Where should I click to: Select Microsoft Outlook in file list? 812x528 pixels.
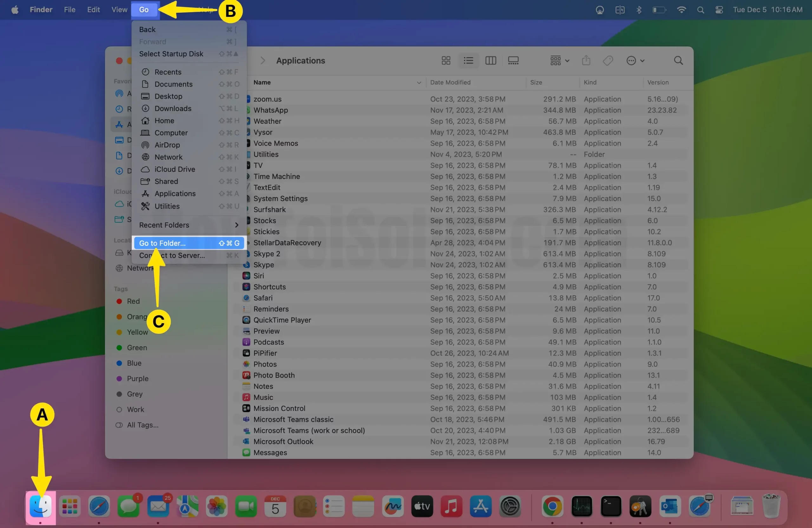click(461, 442)
